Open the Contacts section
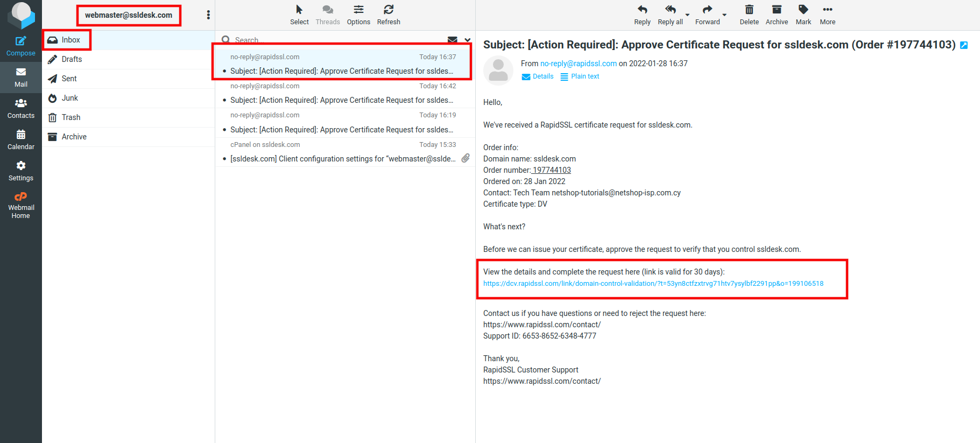This screenshot has height=443, width=980. point(20,109)
